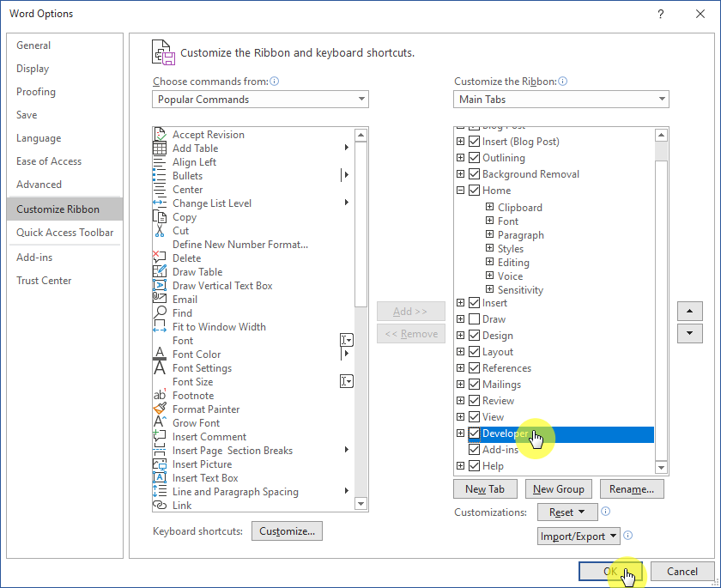Select the Change List Level icon
Image resolution: width=721 pixels, height=588 pixels.
pos(160,203)
